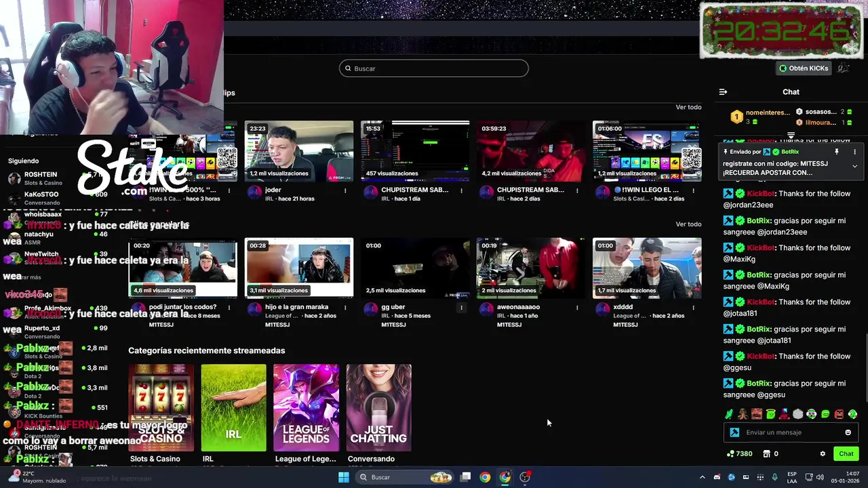868x488 pixels.
Task: Unpin the BotRix pinned message
Action: 837,152
